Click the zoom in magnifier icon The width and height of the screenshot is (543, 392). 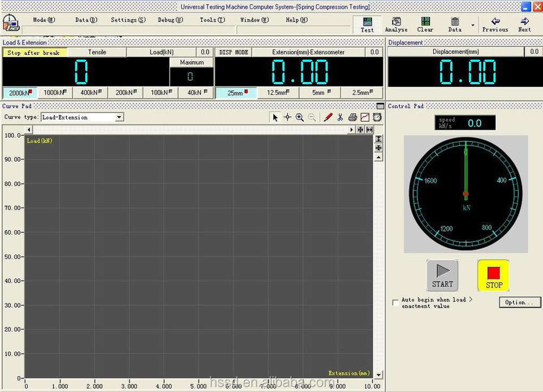300,117
